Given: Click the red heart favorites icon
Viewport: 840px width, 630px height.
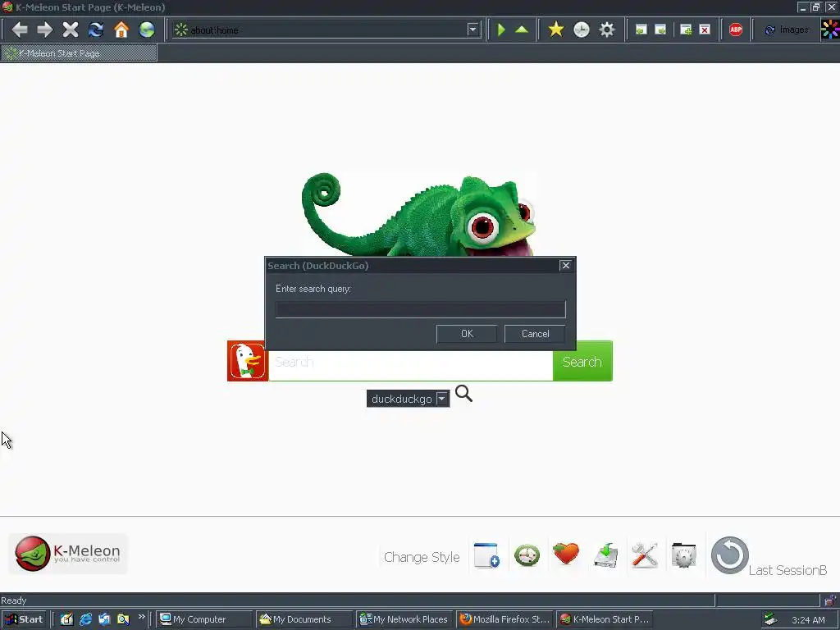Looking at the screenshot, I should point(566,554).
